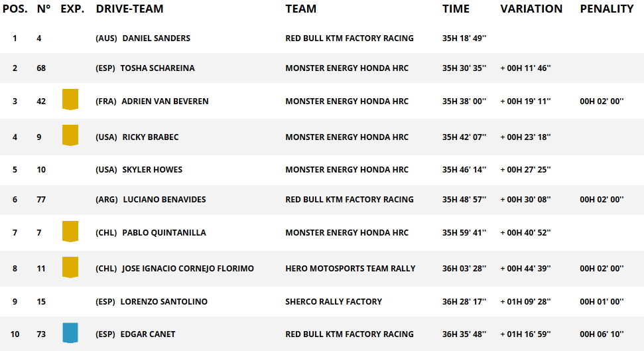Open Lorenzo Santolino rider entry
The width and height of the screenshot is (644, 351).
point(163,302)
